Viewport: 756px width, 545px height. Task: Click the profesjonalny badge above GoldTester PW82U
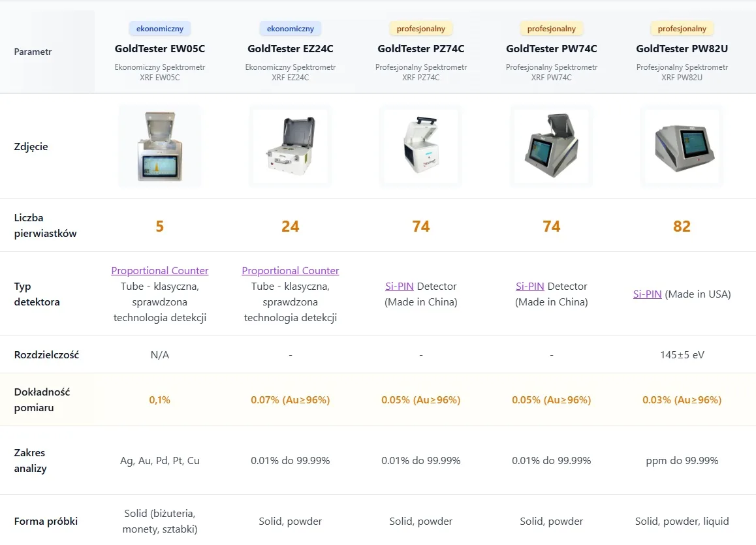click(x=682, y=29)
